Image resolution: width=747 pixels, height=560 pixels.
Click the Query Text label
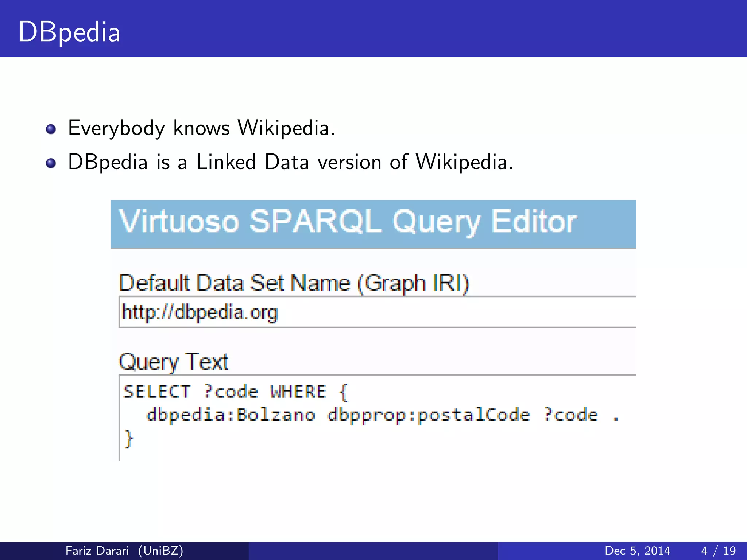[x=174, y=362]
